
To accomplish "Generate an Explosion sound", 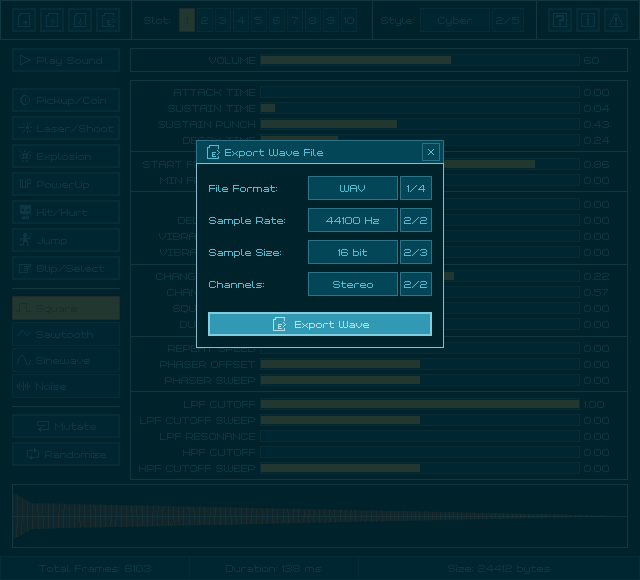I will coord(66,156).
